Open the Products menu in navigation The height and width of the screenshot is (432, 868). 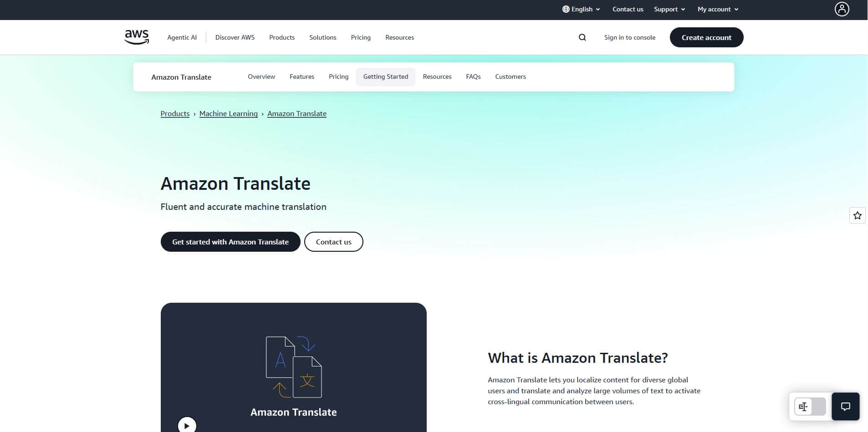[x=281, y=37]
